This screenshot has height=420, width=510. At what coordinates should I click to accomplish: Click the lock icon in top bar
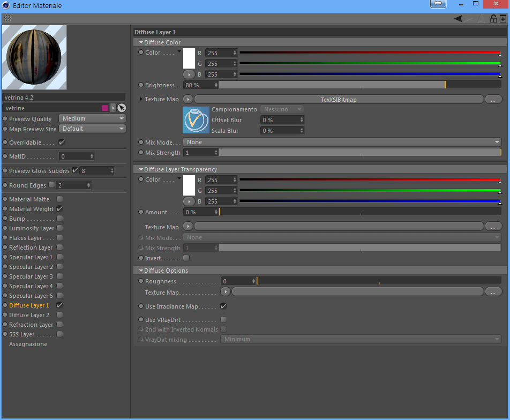pyautogui.click(x=493, y=19)
